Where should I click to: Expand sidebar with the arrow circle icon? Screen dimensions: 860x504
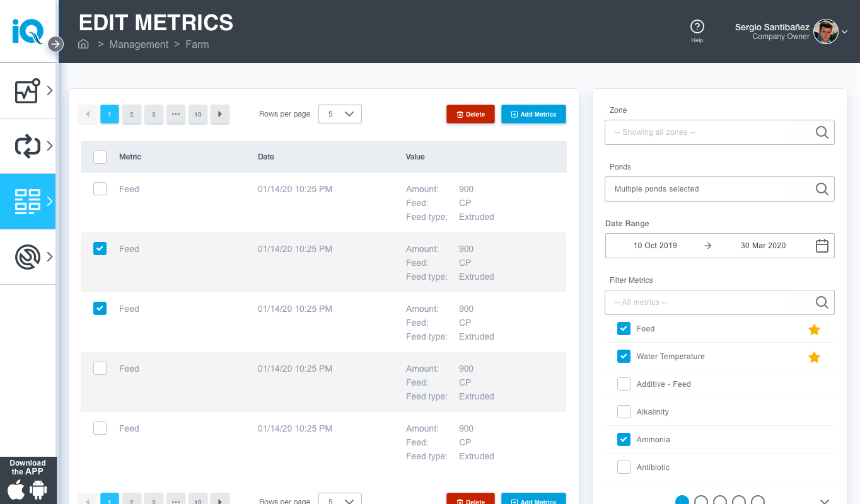click(55, 44)
